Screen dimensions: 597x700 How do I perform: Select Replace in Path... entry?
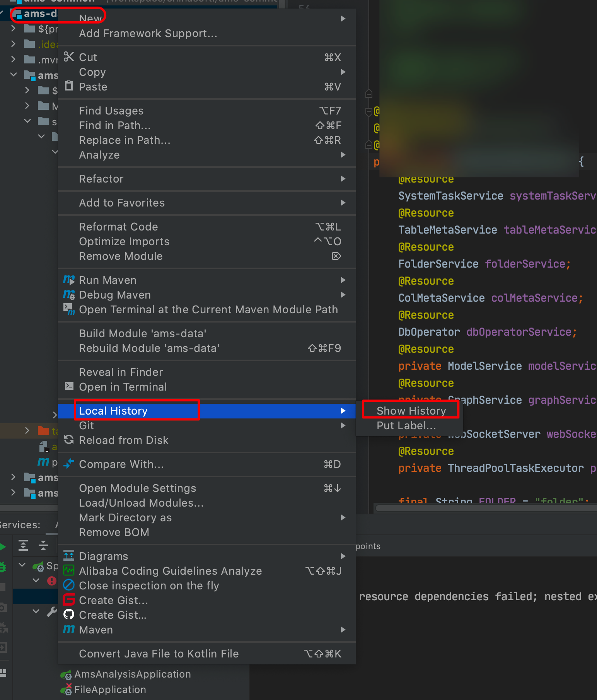coord(207,140)
